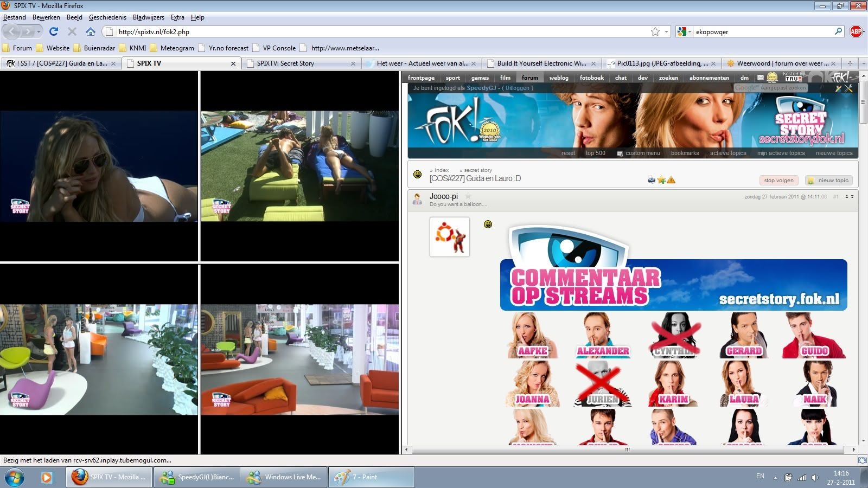Click the browser Forward arrow button
This screenshot has height=488, width=868.
28,31
